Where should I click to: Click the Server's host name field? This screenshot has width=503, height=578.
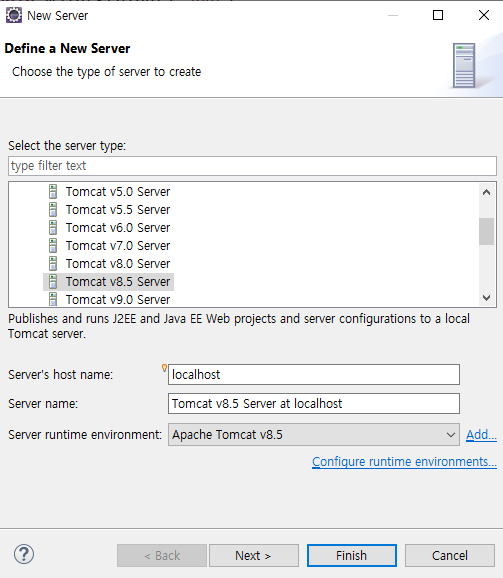[x=314, y=375]
